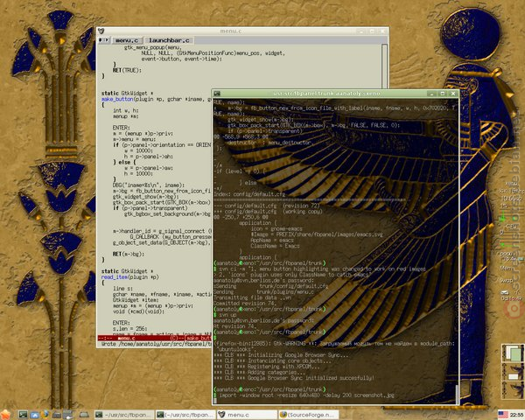Open the Emacs window menu icon in title bar
This screenshot has height=420, width=525.
[x=101, y=31]
